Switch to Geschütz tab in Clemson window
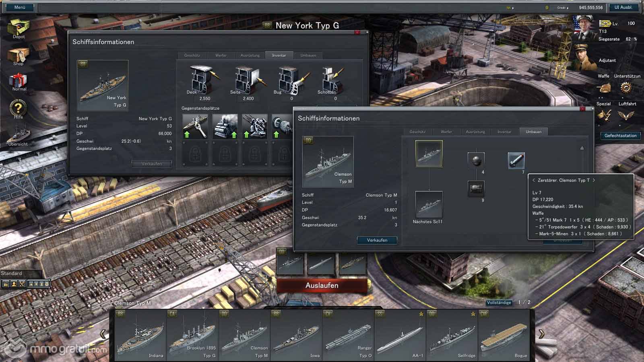 coord(417,132)
